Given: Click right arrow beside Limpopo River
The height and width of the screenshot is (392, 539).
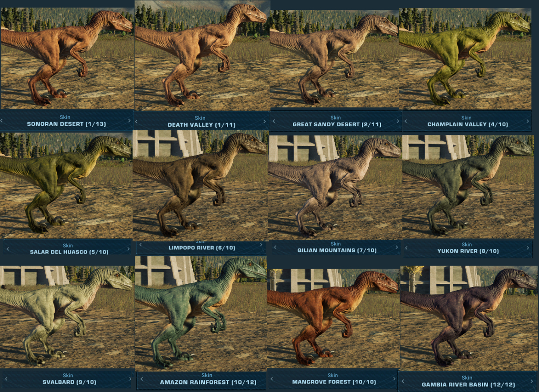Looking at the screenshot, I should point(261,245).
